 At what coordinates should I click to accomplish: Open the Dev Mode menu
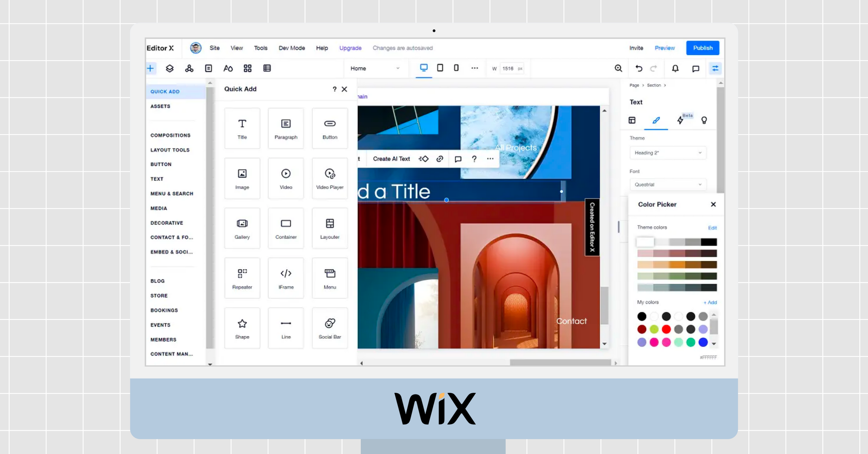292,48
